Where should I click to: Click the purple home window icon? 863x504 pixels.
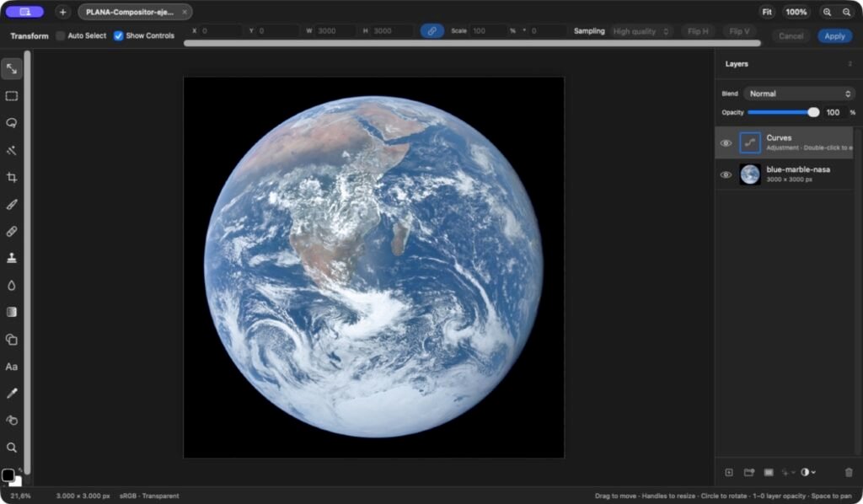pos(24,12)
